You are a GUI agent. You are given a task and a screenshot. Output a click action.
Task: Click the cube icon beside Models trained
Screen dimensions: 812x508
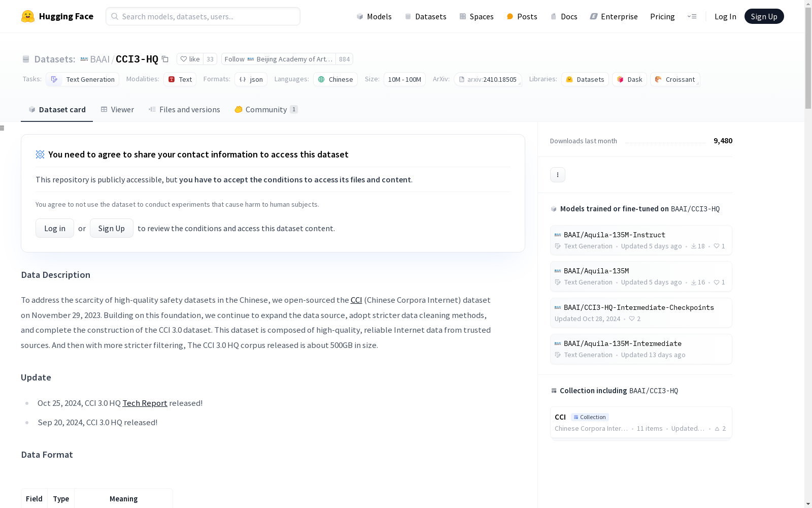pyautogui.click(x=554, y=209)
